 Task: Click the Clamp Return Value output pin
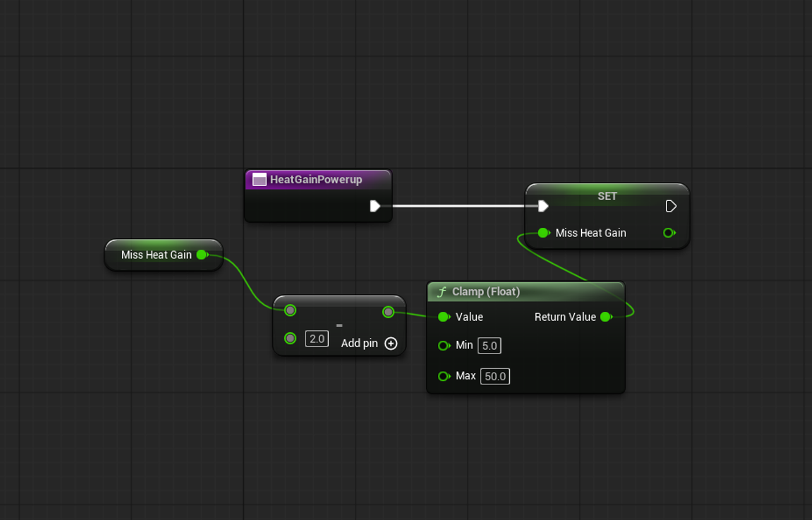click(x=606, y=317)
